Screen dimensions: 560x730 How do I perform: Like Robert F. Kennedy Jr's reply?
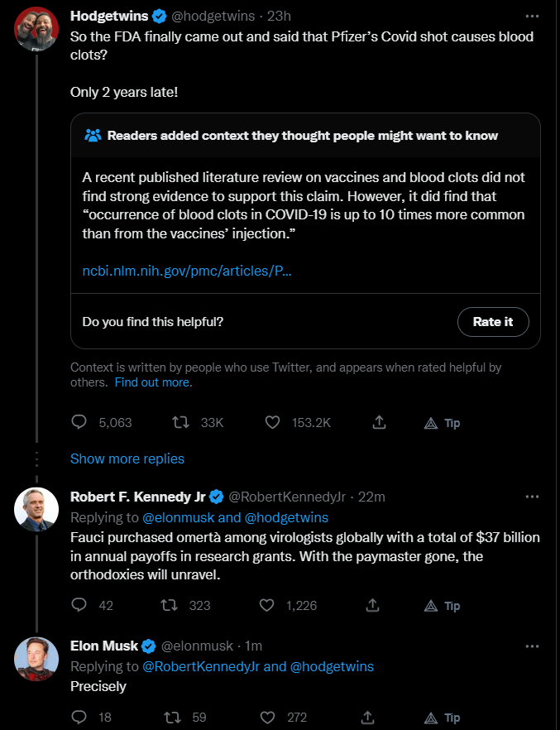click(x=266, y=605)
